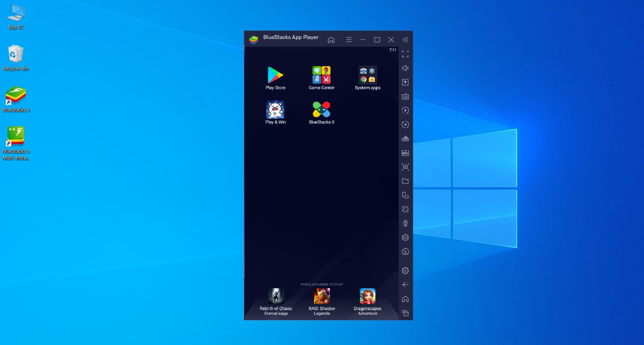This screenshot has width=644, height=345.
Task: Select BlueStacks 5 desktop shortcut
Action: (x=16, y=99)
